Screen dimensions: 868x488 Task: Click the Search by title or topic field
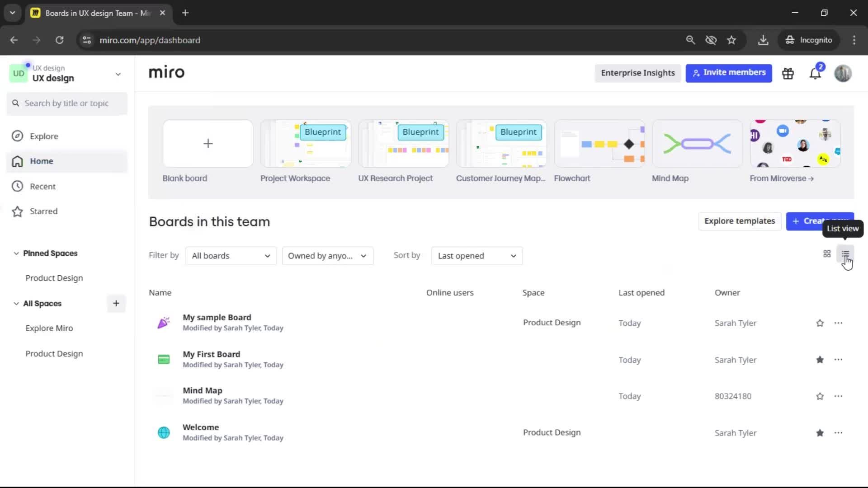click(67, 103)
